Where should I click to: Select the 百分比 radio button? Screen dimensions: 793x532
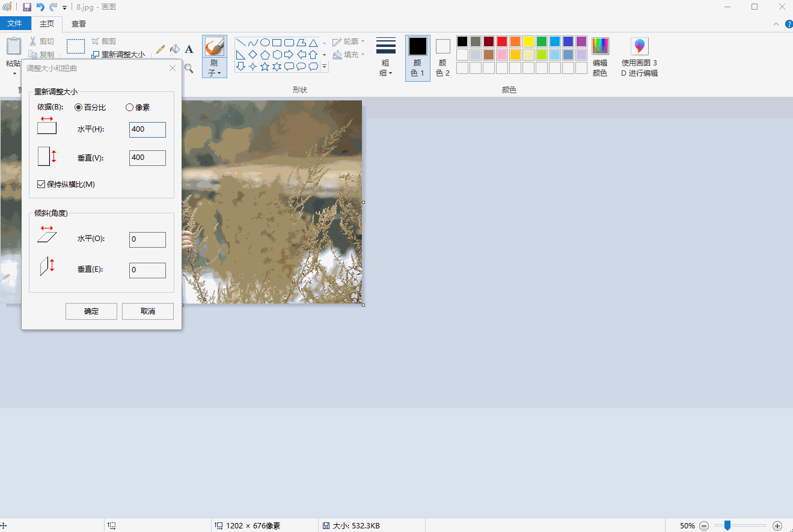[78, 108]
